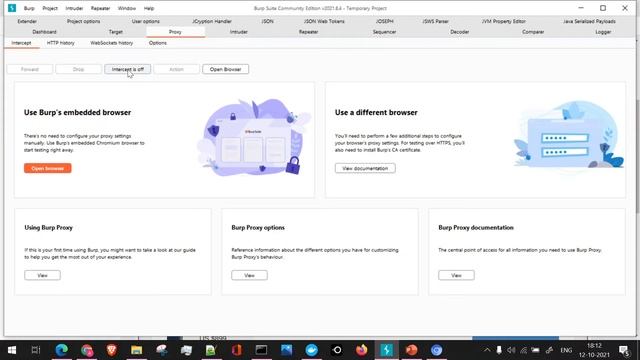
Task: Launch Brave browser from taskbar
Action: pyautogui.click(x=111, y=350)
